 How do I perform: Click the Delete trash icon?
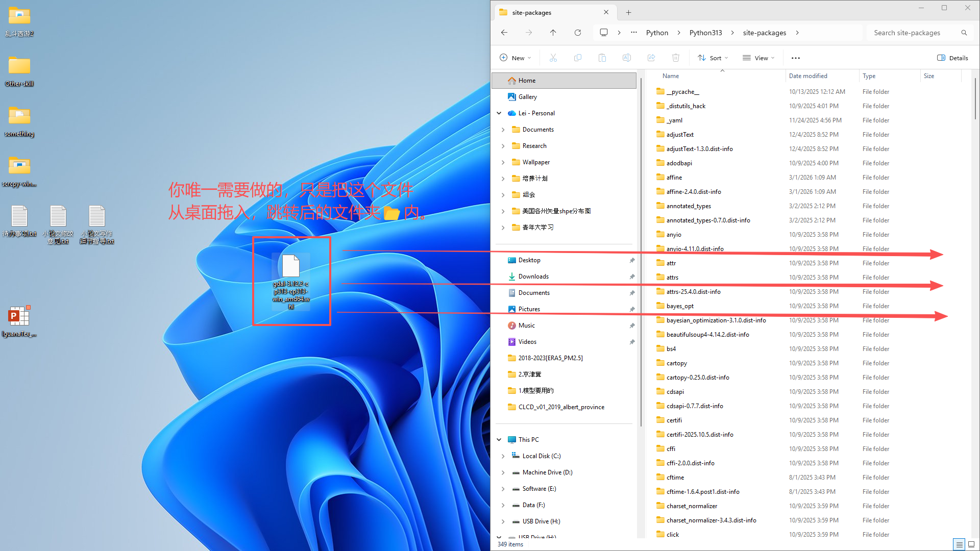(675, 58)
